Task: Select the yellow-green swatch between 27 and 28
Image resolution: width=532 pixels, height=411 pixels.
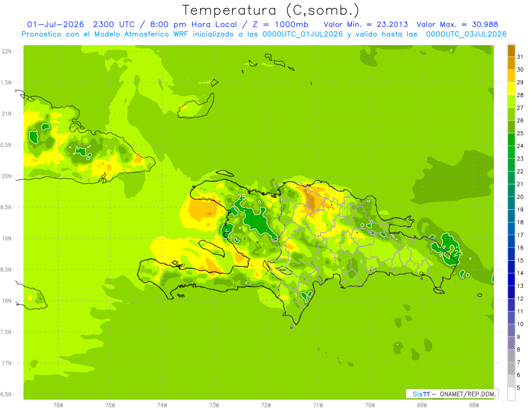Action: 511,102
